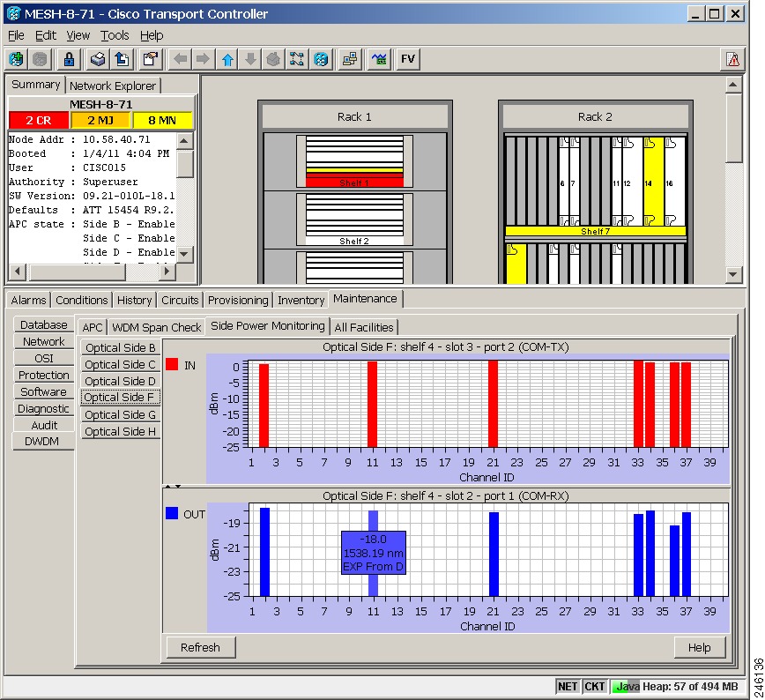Open the All Facilities subtab
The width and height of the screenshot is (765, 700).
[x=364, y=328]
